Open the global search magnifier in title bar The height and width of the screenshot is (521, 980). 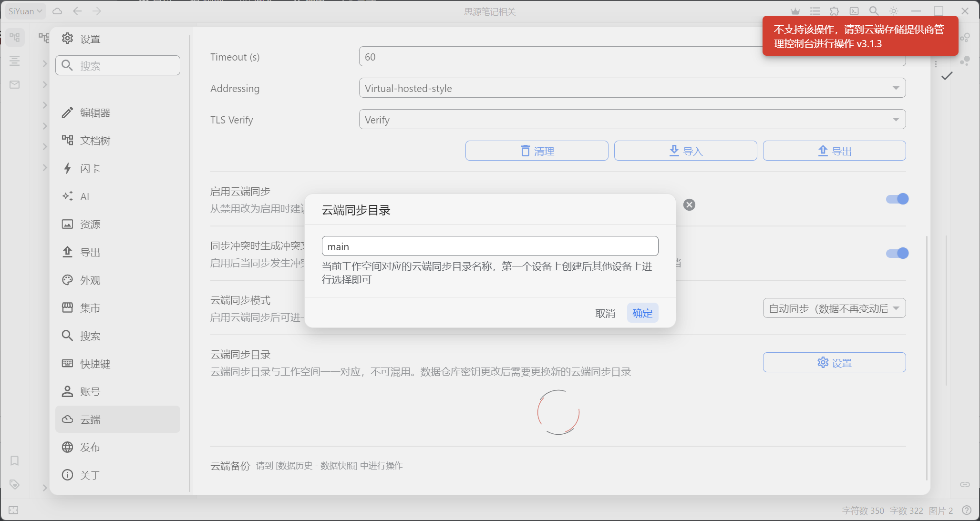coord(874,11)
